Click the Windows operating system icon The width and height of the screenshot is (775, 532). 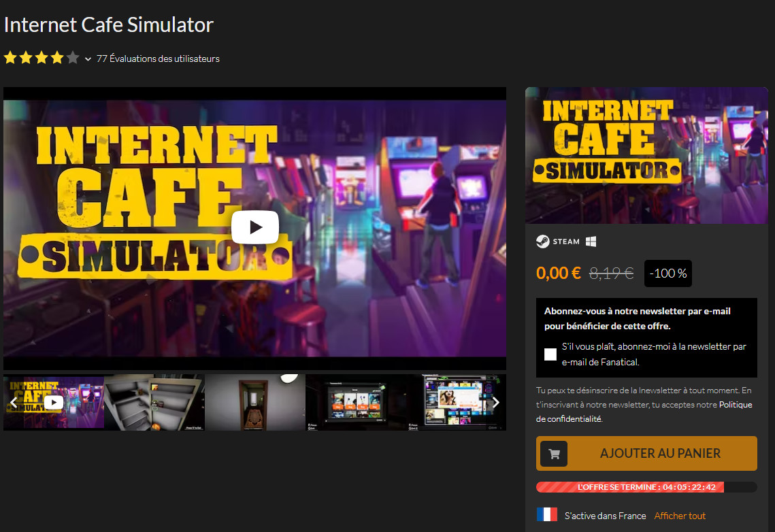pyautogui.click(x=591, y=242)
